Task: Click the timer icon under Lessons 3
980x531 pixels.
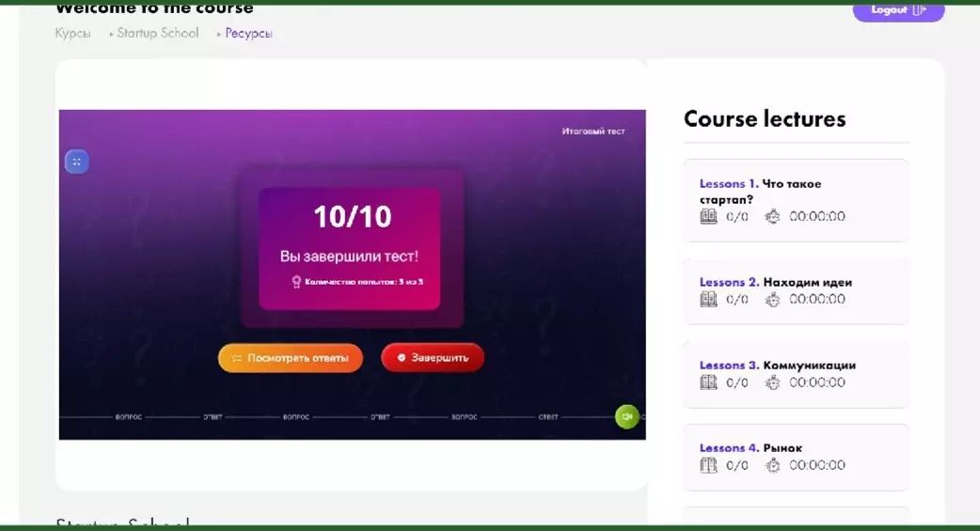Action: point(772,383)
